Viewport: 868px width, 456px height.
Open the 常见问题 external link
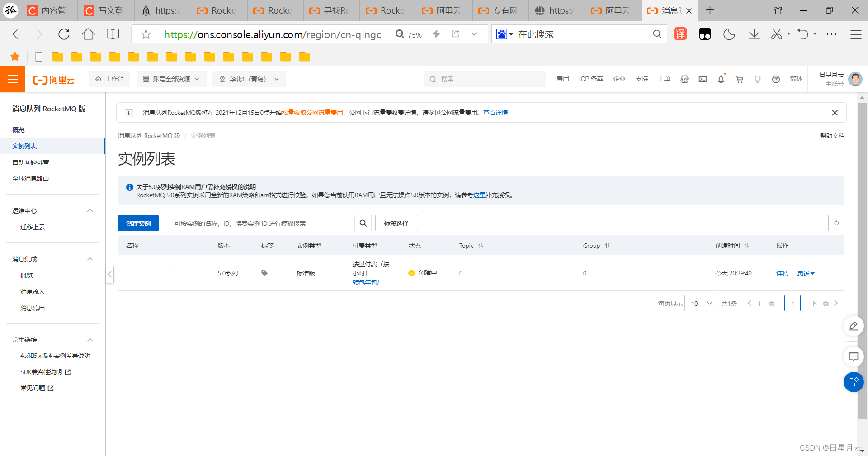37,388
